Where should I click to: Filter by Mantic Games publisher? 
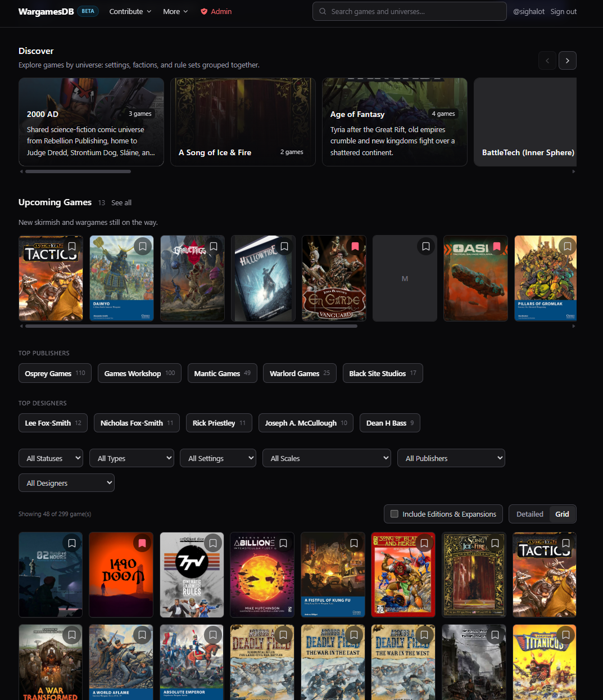click(223, 373)
